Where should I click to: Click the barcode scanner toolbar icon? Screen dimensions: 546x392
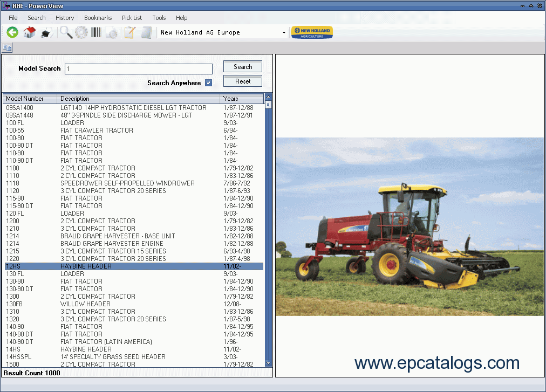(96, 32)
